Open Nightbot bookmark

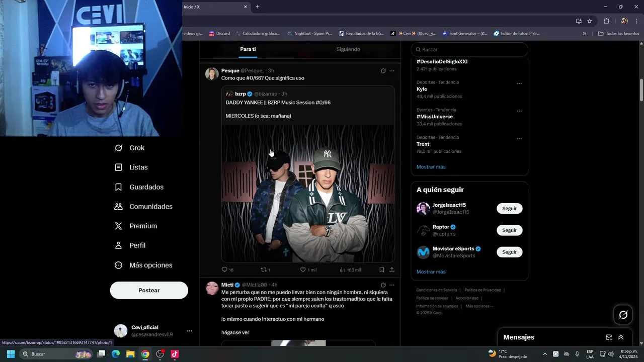[x=309, y=34]
